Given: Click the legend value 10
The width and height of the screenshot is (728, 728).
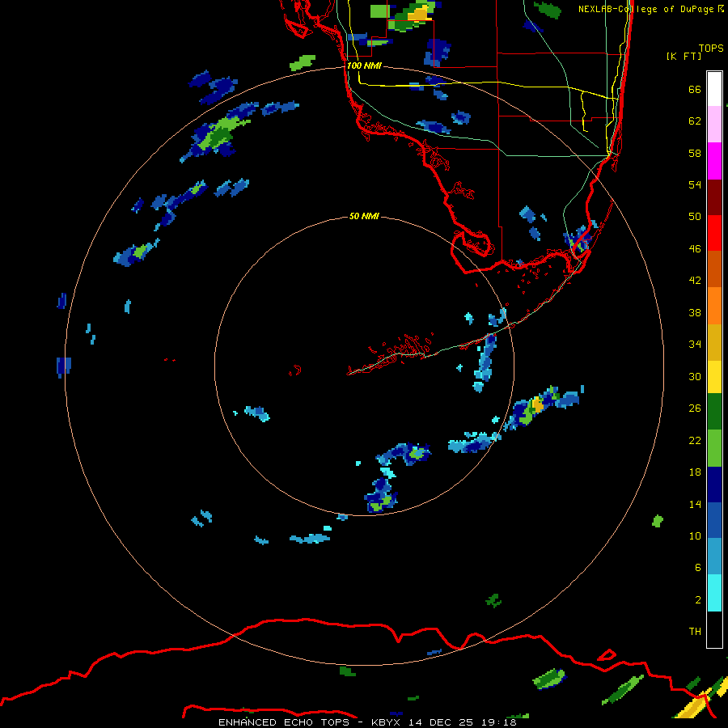Looking at the screenshot, I should (695, 536).
